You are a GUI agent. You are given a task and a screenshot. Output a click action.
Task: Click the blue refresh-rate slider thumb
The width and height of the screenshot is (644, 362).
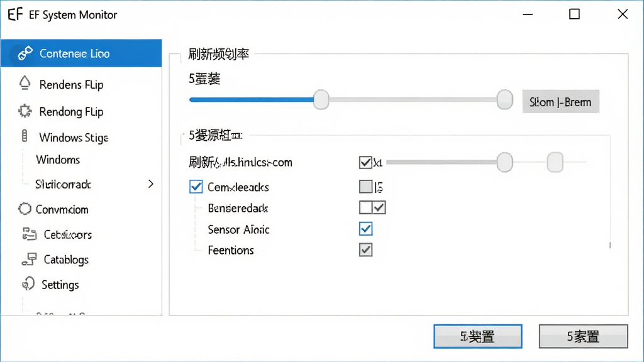[x=321, y=99]
